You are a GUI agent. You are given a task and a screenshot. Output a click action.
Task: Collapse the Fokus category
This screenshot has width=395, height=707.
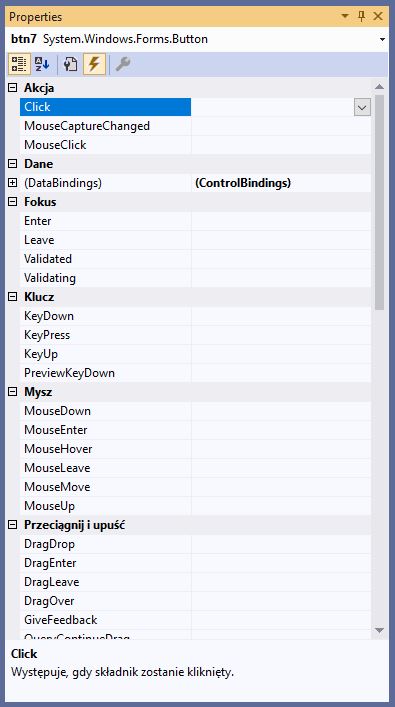click(13, 202)
